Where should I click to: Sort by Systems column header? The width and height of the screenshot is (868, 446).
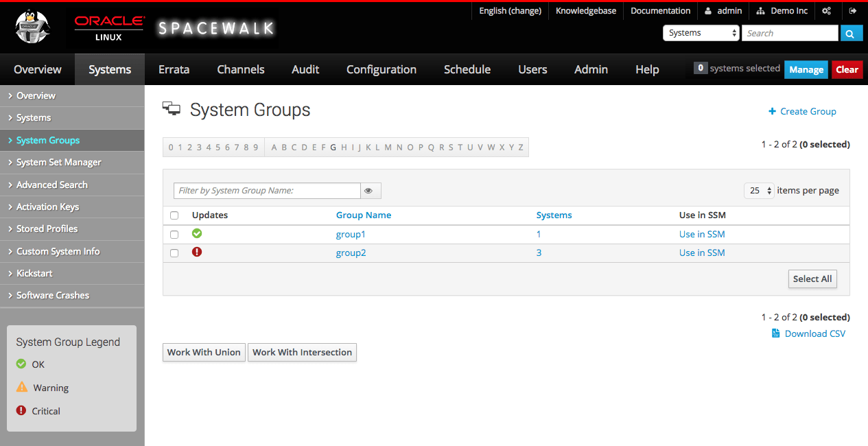554,215
